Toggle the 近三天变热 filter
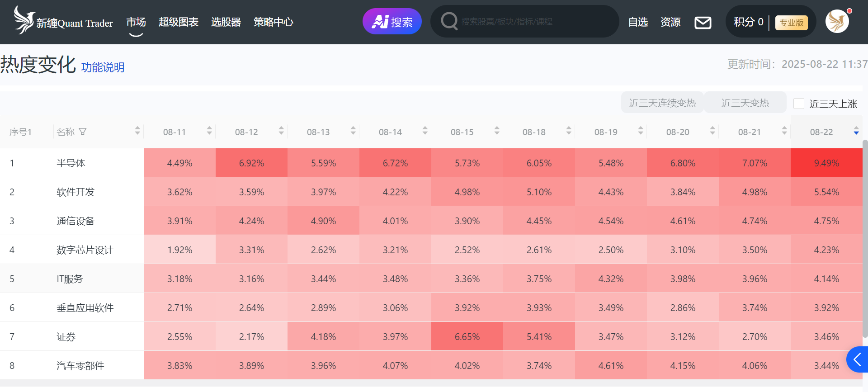 pyautogui.click(x=745, y=103)
